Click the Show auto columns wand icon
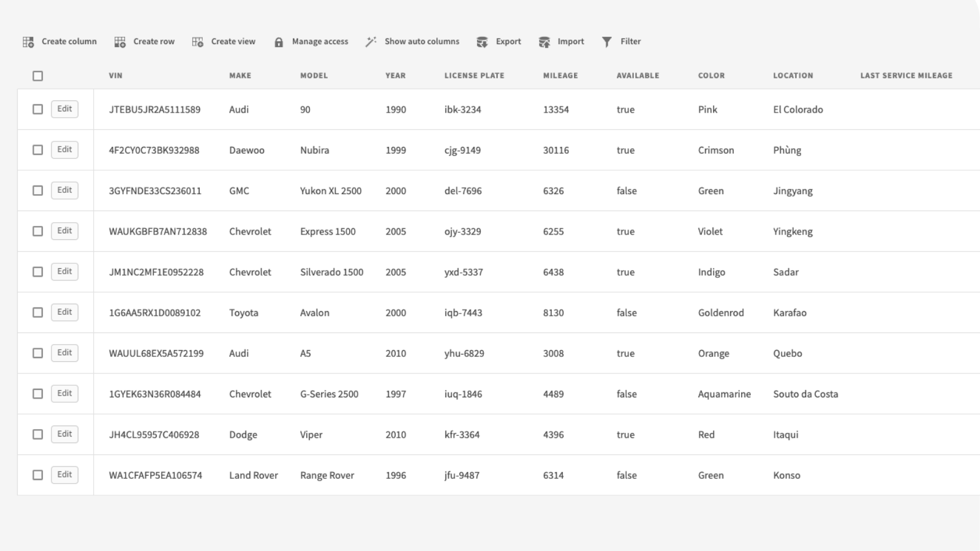This screenshot has width=980, height=551. (371, 42)
